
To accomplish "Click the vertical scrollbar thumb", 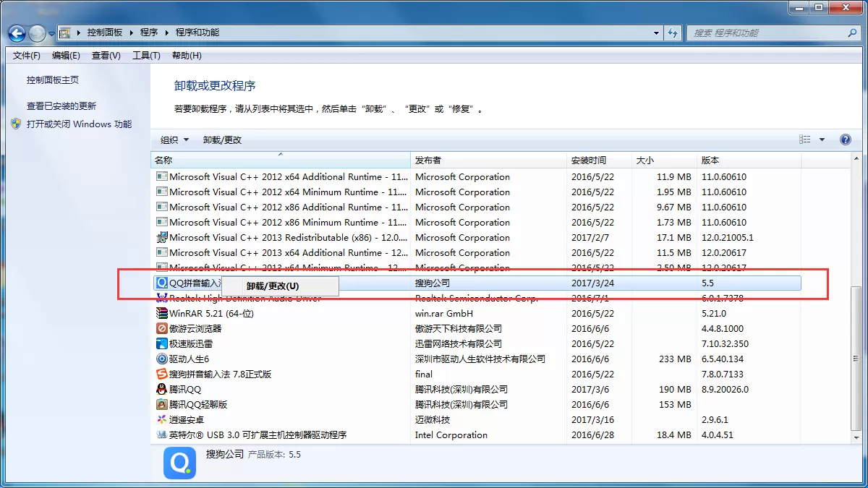I will point(856,358).
